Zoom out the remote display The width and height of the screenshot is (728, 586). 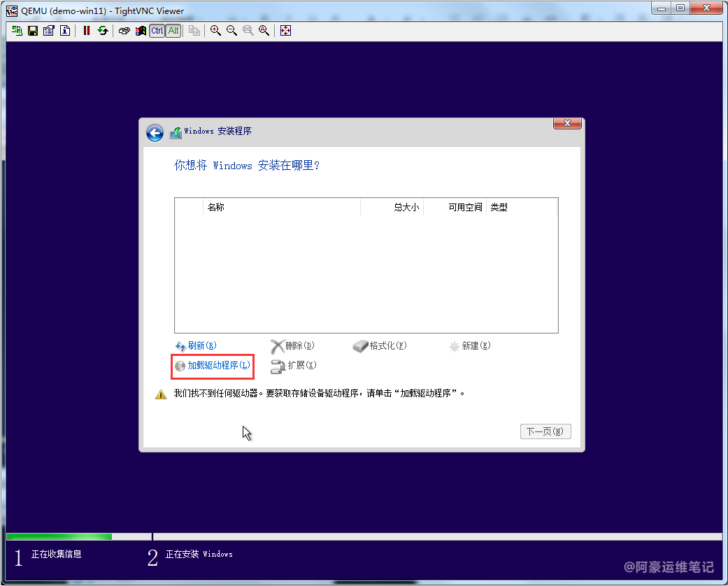click(231, 31)
